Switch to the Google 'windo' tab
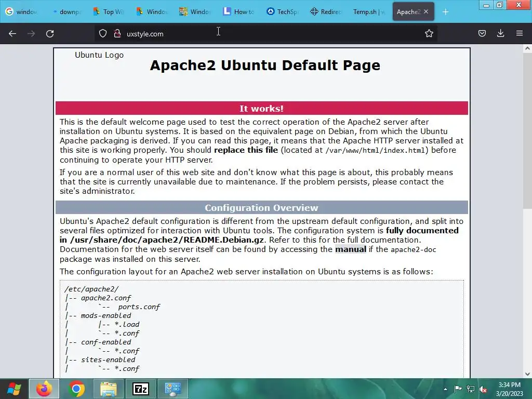The height and width of the screenshot is (399, 532). pos(21,11)
